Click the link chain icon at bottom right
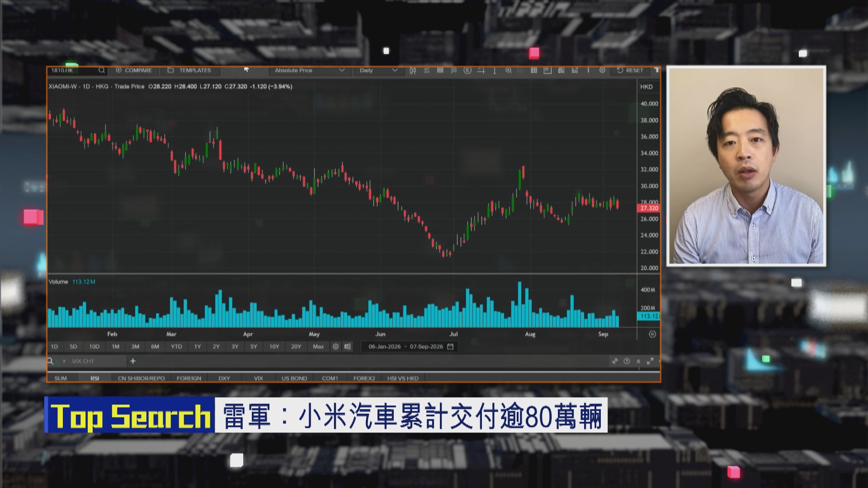This screenshot has height=488, width=868. [615, 361]
